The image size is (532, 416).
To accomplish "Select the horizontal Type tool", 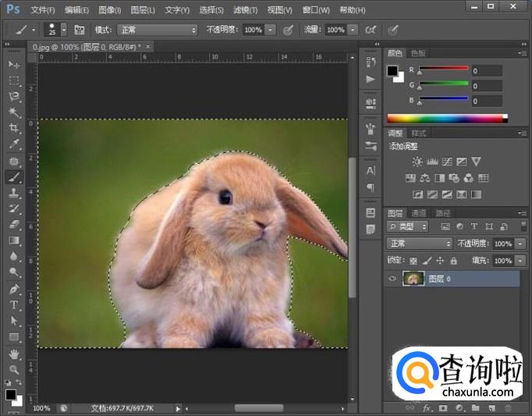I will point(13,304).
